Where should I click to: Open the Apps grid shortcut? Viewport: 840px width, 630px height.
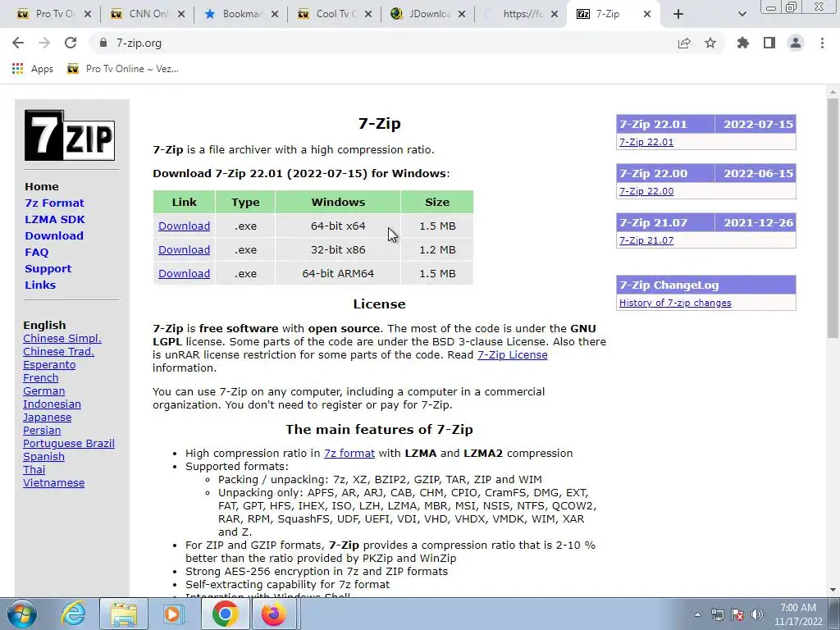(x=33, y=69)
